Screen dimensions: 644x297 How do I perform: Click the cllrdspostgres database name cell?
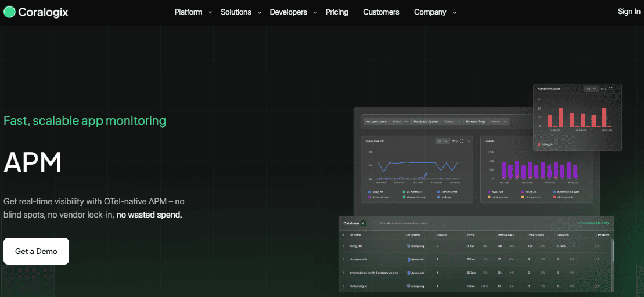[358, 286]
